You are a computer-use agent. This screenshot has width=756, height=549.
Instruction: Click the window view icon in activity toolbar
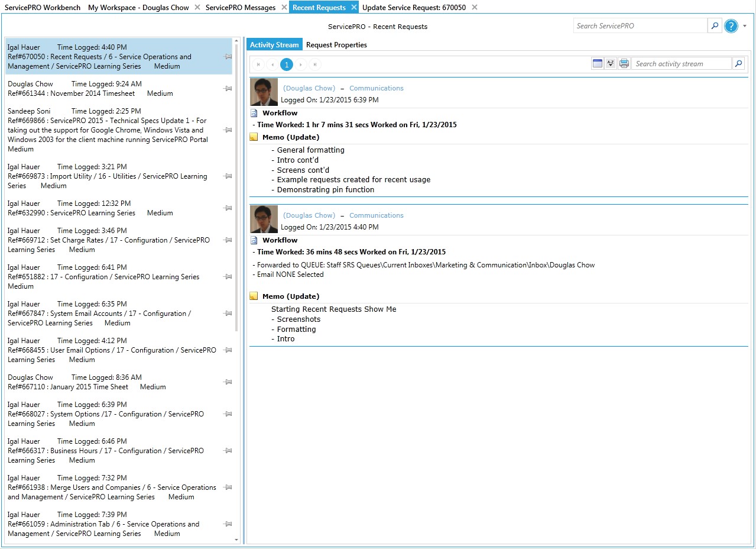[598, 64]
